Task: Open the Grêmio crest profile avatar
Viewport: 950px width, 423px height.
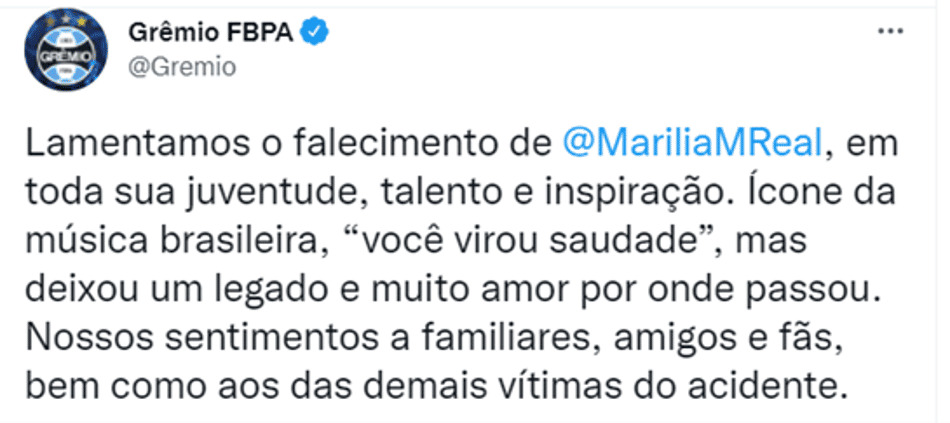Action: tap(66, 50)
